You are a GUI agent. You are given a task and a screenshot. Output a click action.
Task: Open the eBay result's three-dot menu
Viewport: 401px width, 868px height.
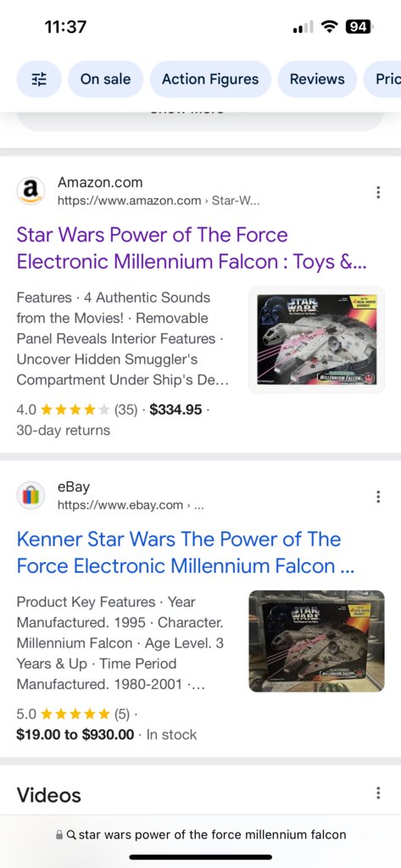coord(378,497)
